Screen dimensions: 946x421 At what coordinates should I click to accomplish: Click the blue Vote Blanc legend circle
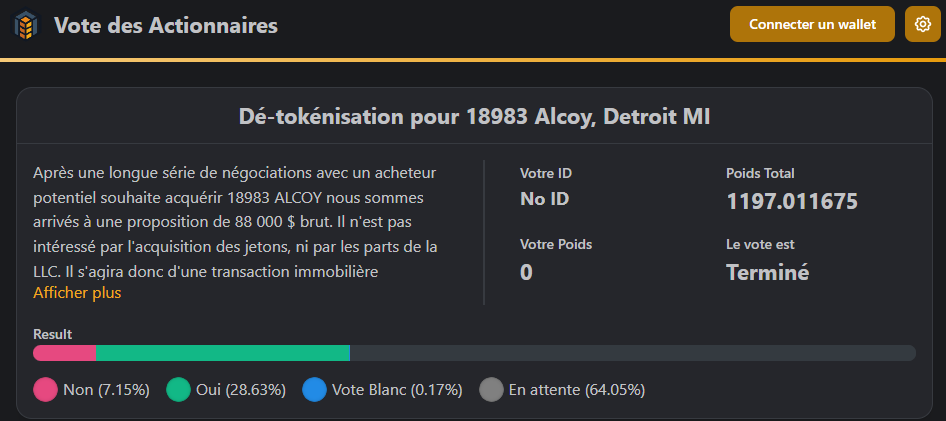point(314,389)
